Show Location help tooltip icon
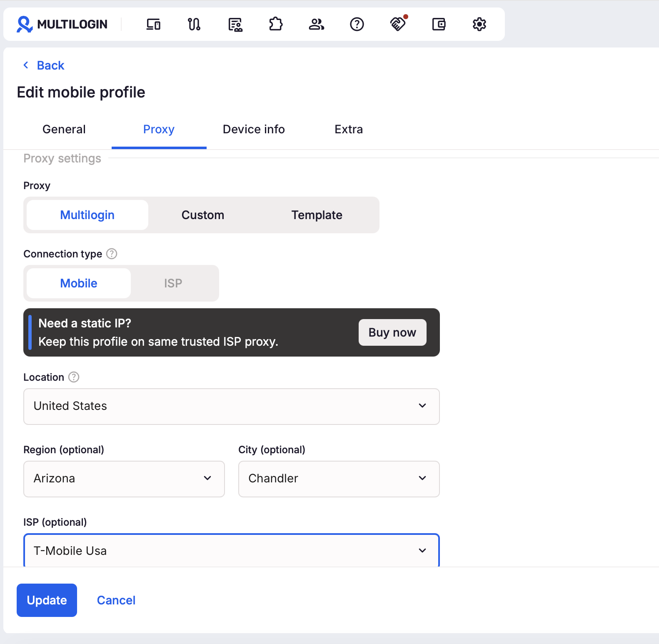The image size is (659, 644). pos(74,377)
